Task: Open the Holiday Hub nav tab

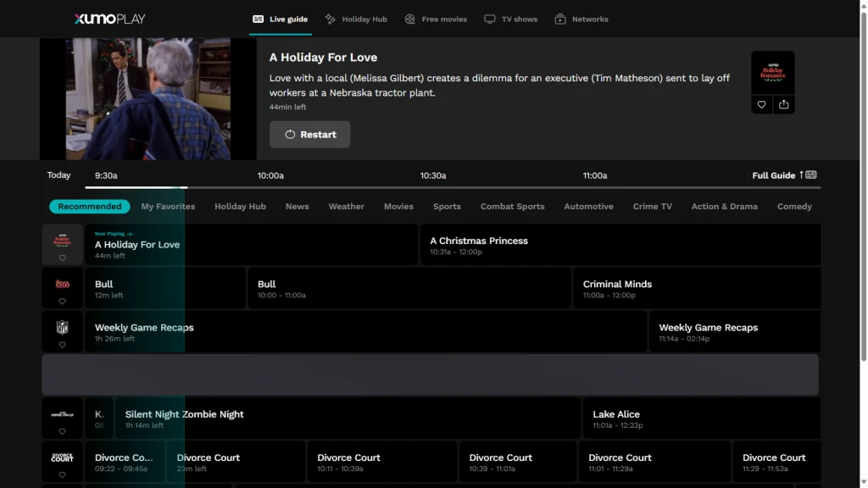Action: (356, 19)
